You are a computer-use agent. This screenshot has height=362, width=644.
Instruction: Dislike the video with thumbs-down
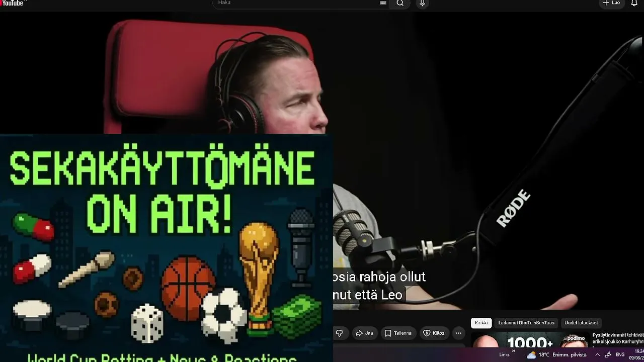click(339, 333)
